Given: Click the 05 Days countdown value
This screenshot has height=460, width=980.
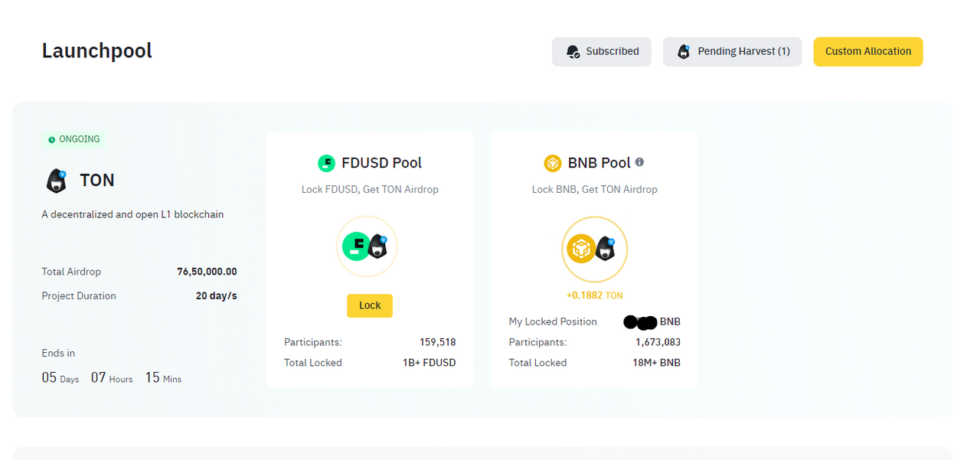Looking at the screenshot, I should click(x=60, y=377).
